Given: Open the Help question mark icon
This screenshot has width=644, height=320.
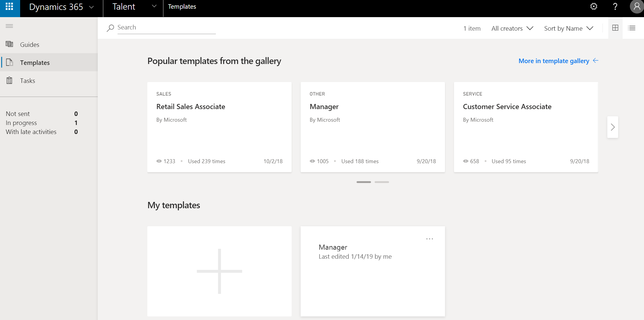Looking at the screenshot, I should 615,6.
